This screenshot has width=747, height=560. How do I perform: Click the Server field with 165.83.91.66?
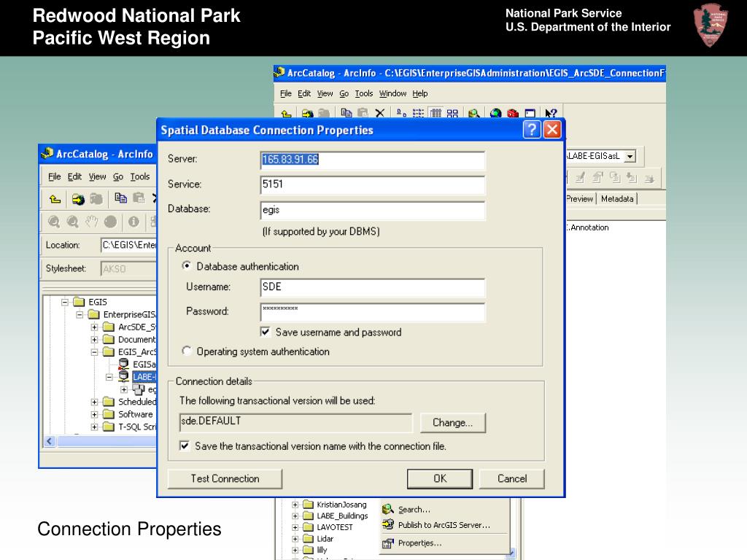pyautogui.click(x=373, y=160)
